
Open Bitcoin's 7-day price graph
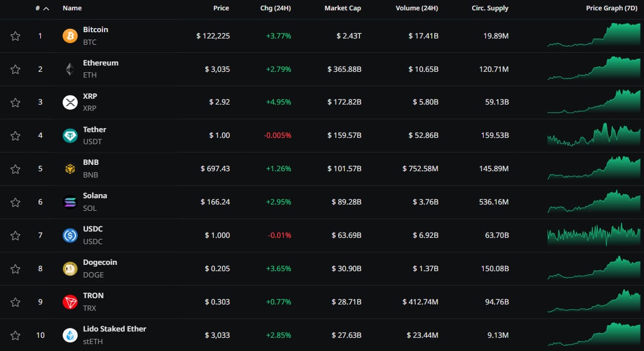pos(593,34)
